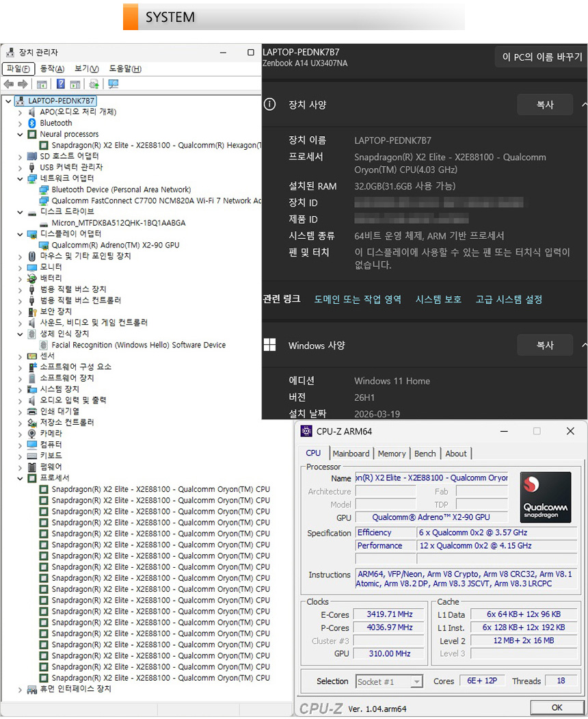Click the 이 PC의 이름 바꾸기 button
Viewport: 588px width, 719px height.
click(x=542, y=57)
